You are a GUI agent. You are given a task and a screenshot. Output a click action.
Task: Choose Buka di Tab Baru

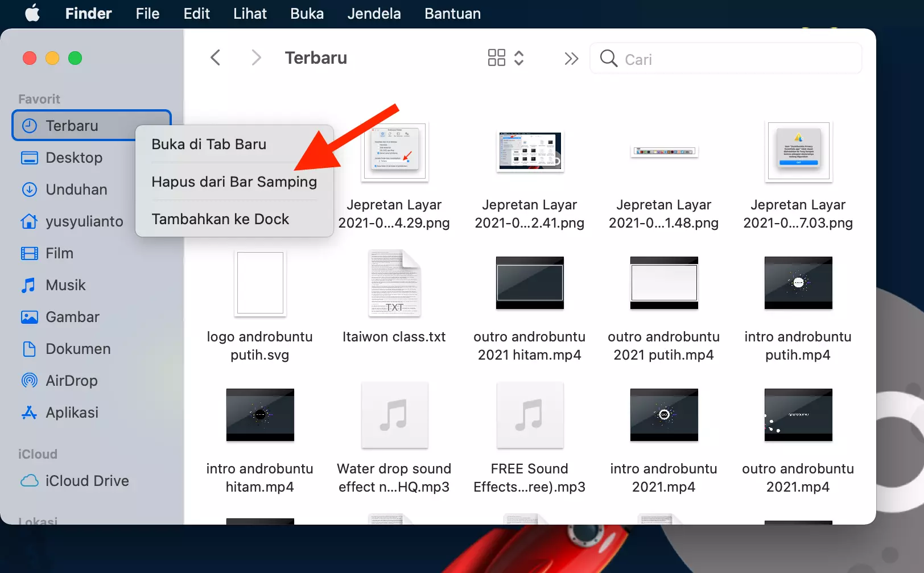point(208,144)
